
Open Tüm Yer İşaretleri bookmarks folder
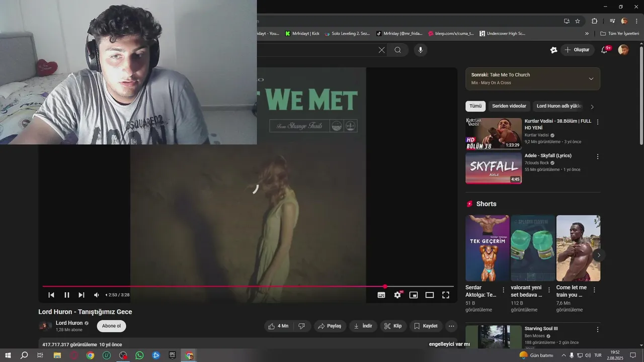[x=620, y=34]
